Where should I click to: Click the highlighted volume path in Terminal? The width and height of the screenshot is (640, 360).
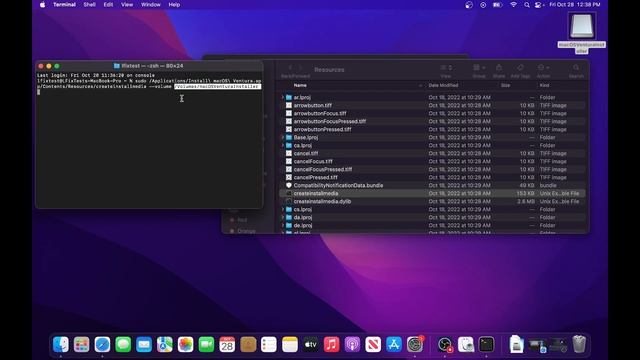pos(217,87)
